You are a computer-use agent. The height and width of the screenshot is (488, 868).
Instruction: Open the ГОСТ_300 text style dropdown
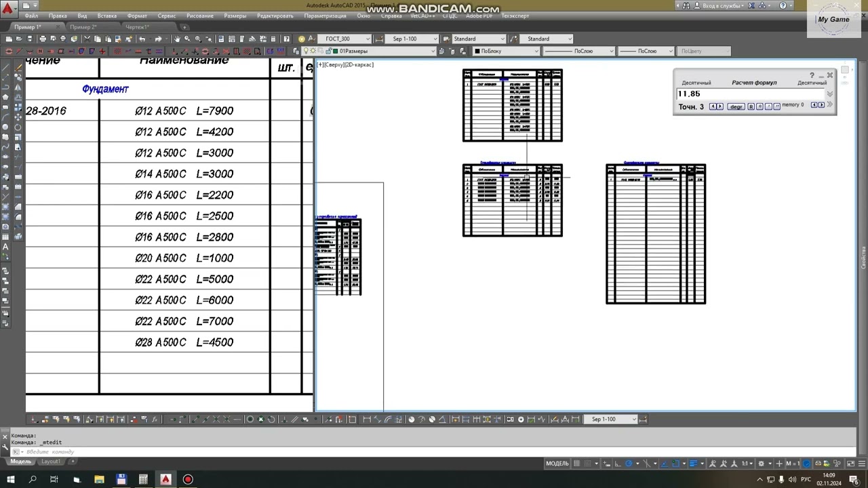pos(344,39)
